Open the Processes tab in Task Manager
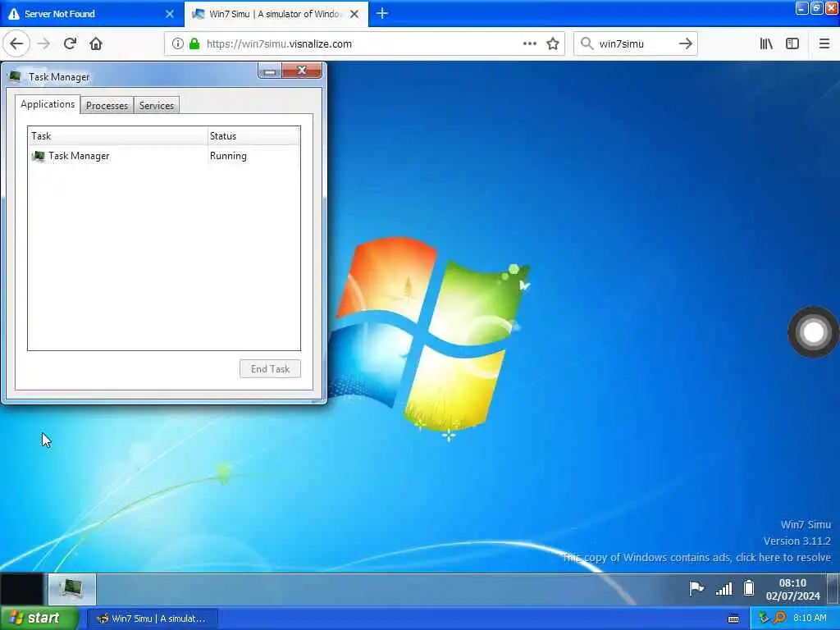Screen dimensions: 840x630 point(107,106)
